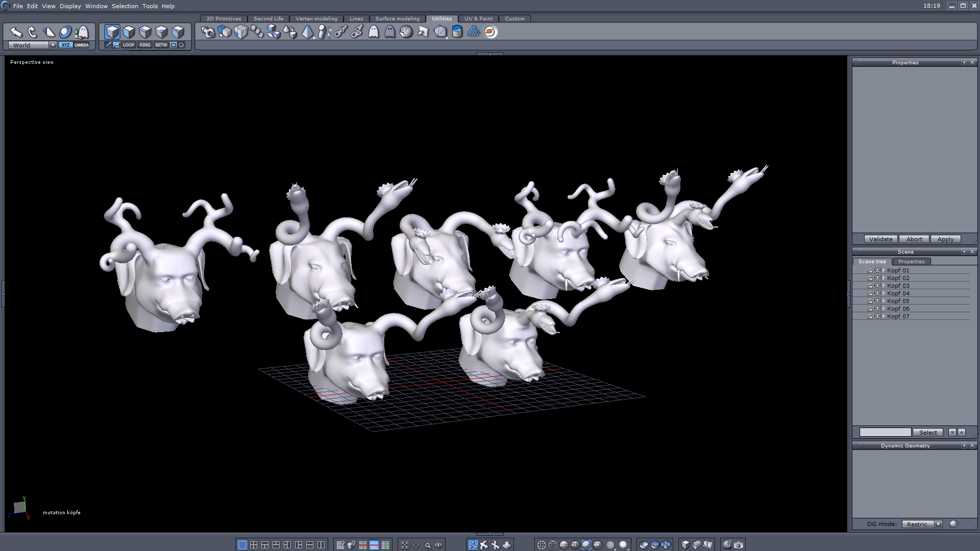Click the Select button in Scene panel
The height and width of the screenshot is (551, 980).
pyautogui.click(x=927, y=432)
